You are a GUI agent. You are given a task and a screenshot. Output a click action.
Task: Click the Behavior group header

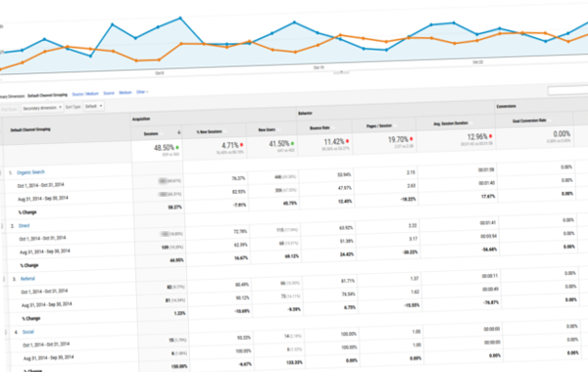point(305,113)
